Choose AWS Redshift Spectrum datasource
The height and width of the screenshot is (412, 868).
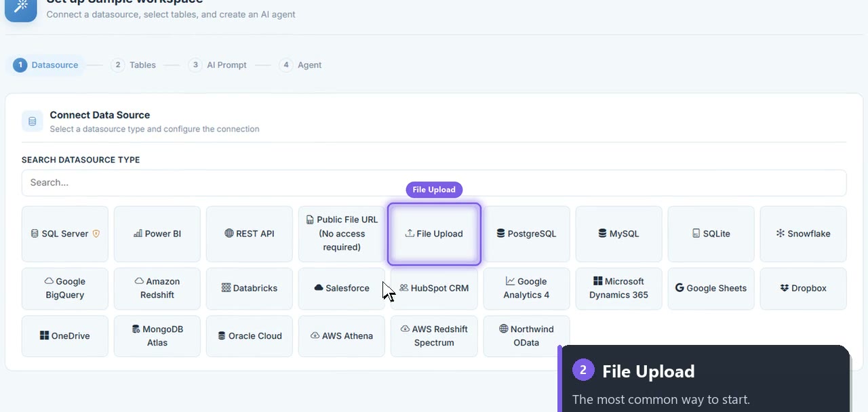tap(434, 335)
